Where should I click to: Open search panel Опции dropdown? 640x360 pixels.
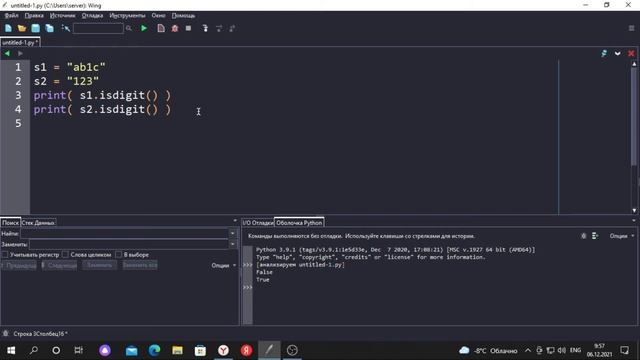(223, 265)
